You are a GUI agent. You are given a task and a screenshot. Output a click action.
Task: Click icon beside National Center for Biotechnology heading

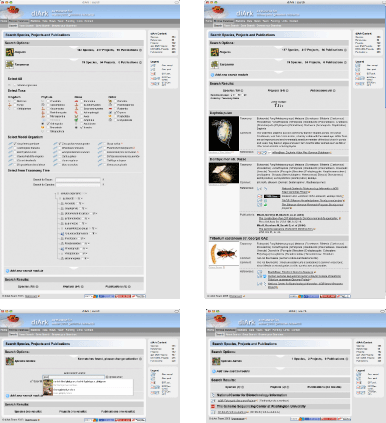[x=213, y=395]
